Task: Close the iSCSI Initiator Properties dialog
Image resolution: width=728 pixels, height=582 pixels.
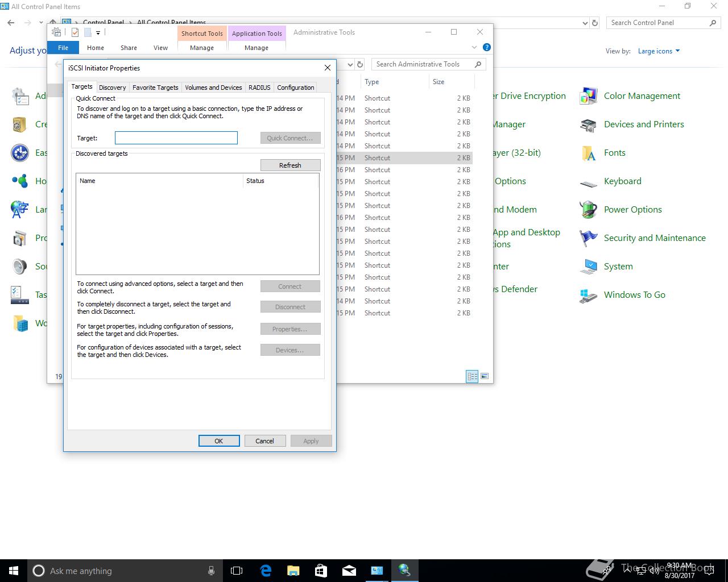Action: click(x=327, y=68)
